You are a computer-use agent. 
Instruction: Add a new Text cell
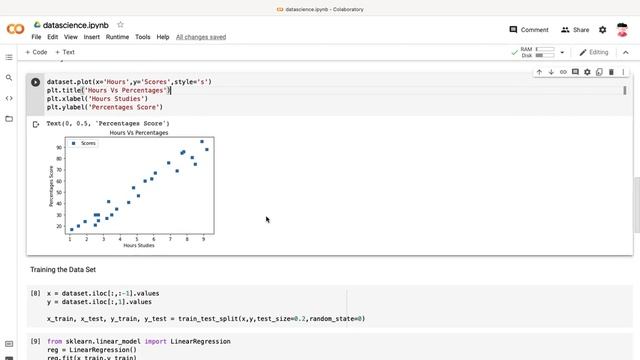pos(65,52)
